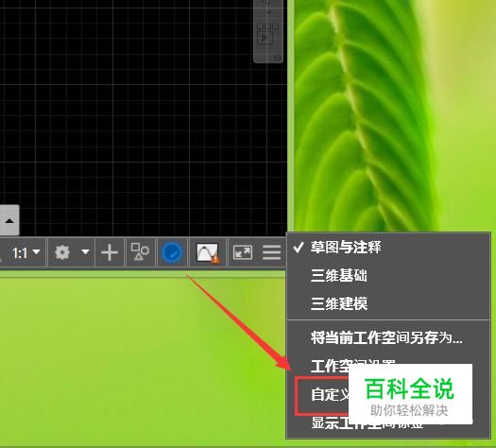Open 工作空间设置 from the menu
This screenshot has height=448, width=496.
(x=388, y=365)
